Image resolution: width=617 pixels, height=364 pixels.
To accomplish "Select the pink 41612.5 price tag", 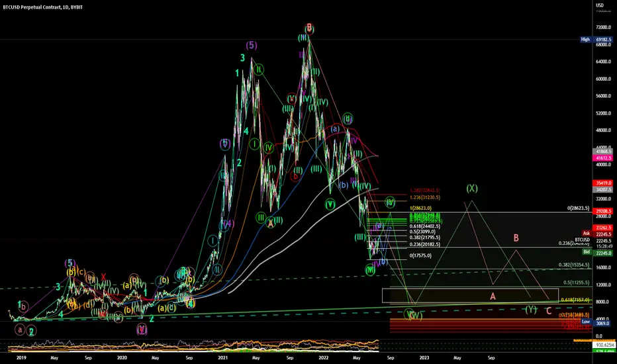I will pyautogui.click(x=602, y=158).
